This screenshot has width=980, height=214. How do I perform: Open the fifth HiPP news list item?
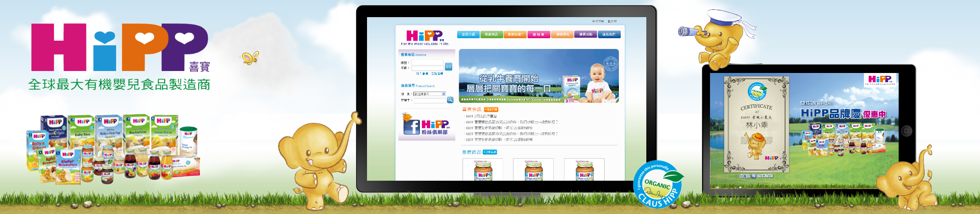point(499,140)
